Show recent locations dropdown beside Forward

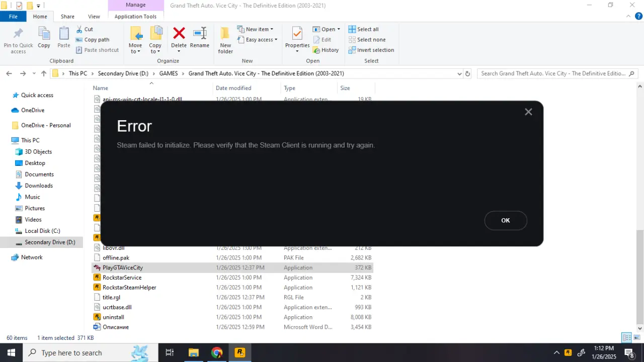click(x=34, y=73)
